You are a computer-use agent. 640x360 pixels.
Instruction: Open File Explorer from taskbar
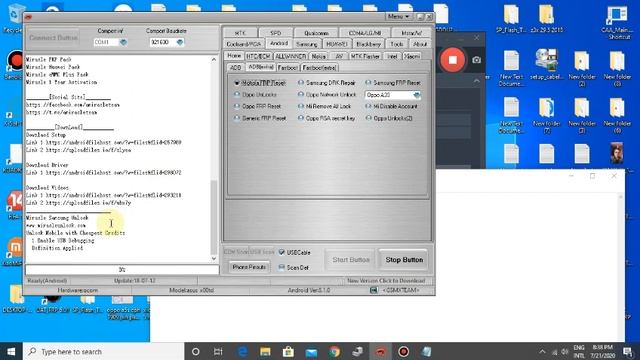265,351
